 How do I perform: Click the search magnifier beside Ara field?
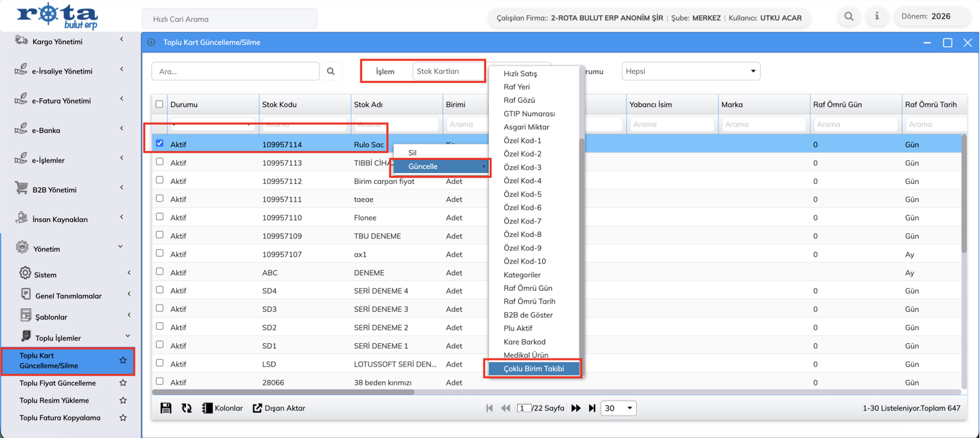click(331, 71)
